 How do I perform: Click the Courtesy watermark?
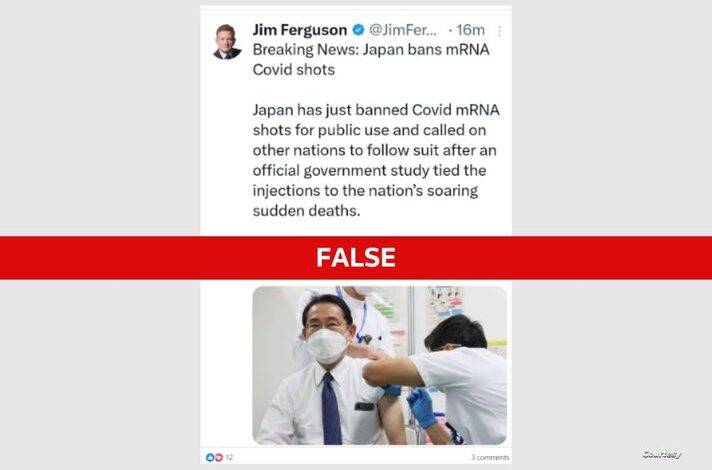coord(662,454)
